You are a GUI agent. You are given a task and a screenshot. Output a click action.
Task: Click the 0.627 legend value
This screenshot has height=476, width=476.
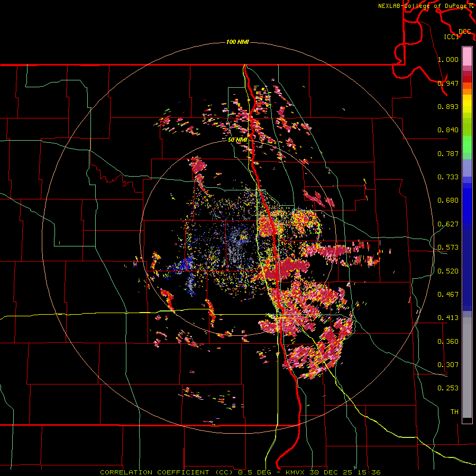pos(448,224)
